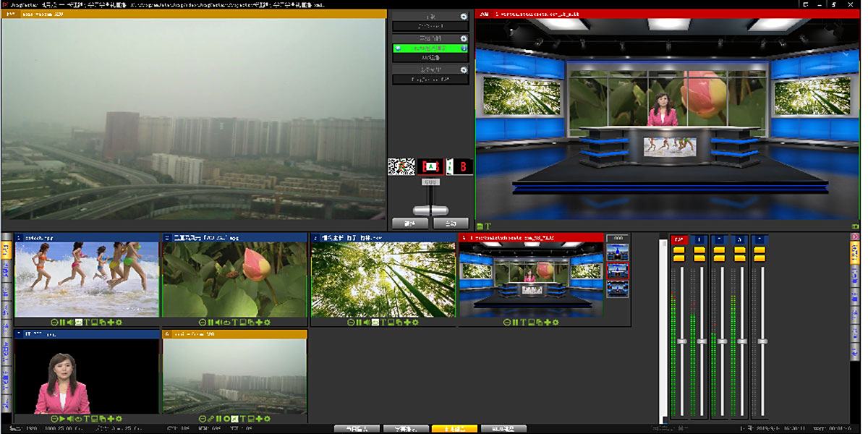Image resolution: width=868 pixels, height=434 pixels.
Task: Select the highlighted yellow tab on the left sidebar
Action: 6,250
